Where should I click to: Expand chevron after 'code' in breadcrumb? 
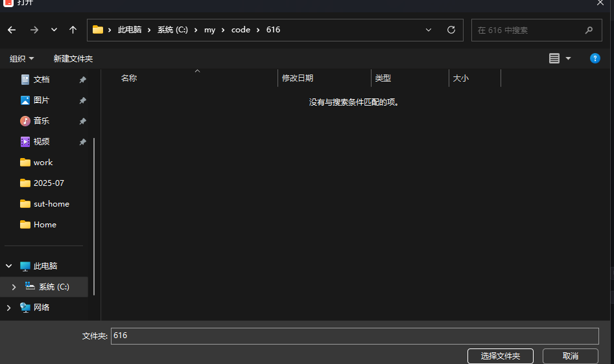(x=258, y=30)
